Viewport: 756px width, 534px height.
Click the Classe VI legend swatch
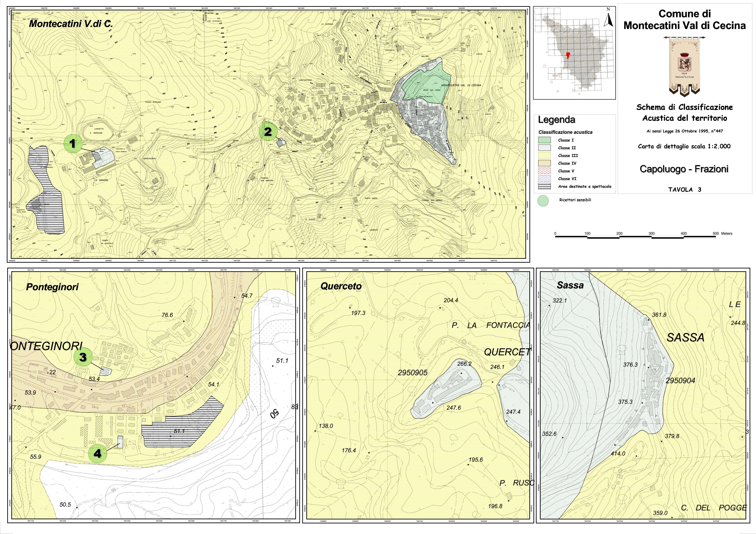click(544, 178)
